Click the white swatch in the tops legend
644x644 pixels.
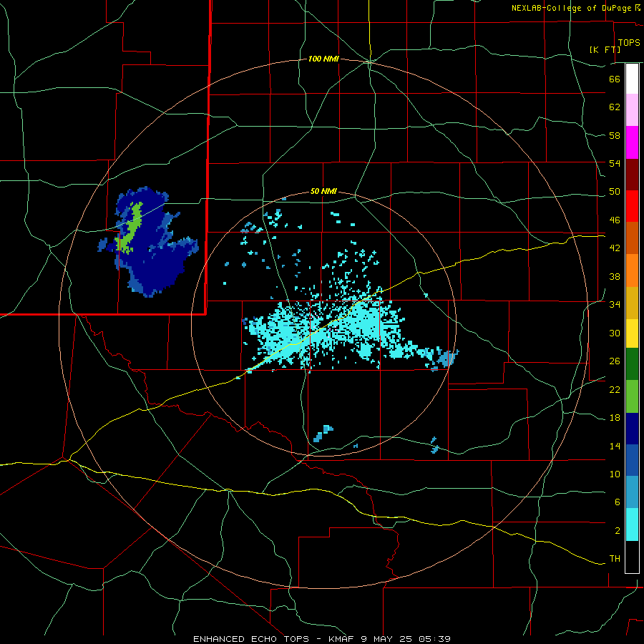pos(632,79)
